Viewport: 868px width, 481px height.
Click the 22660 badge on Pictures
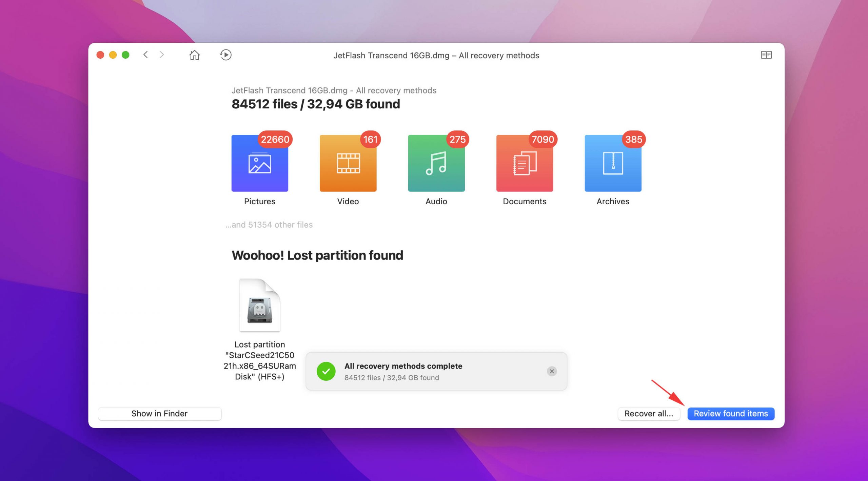[275, 139]
